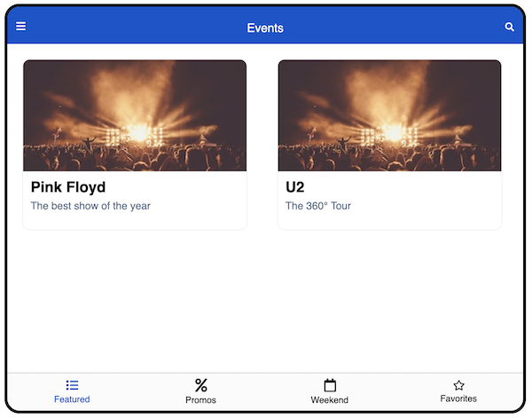Screen dimensions: 532x418
Task: Open the U2 concert image
Action: pos(390,115)
